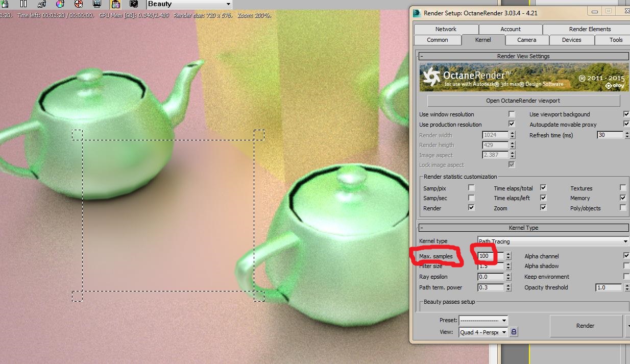Toggle Time elaps/total checkbox
The width and height of the screenshot is (630, 364).
point(543,188)
